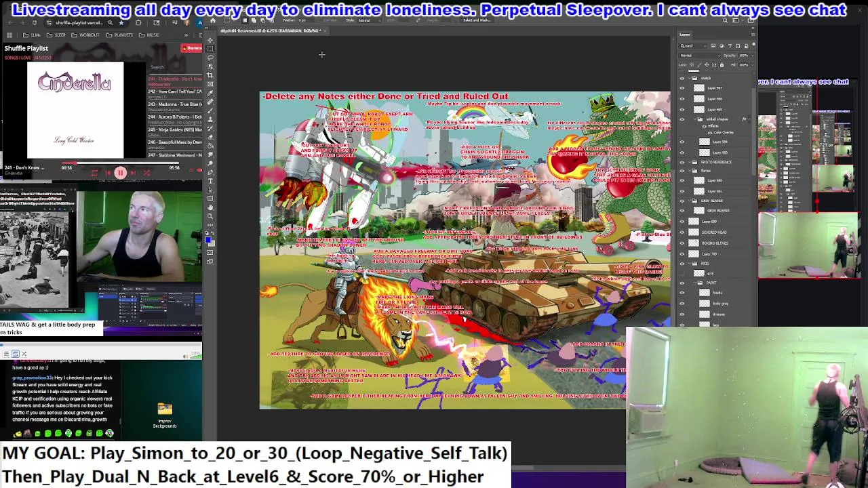Viewport: 868px width, 488px height.
Task: Open the layer Fill dropdown
Action: click(753, 65)
